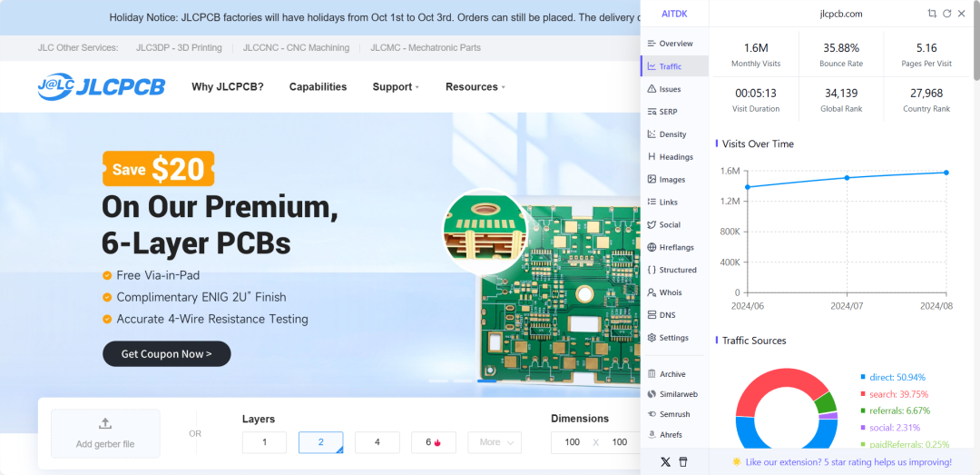
Task: Click the Social bird icon
Action: pyautogui.click(x=652, y=224)
